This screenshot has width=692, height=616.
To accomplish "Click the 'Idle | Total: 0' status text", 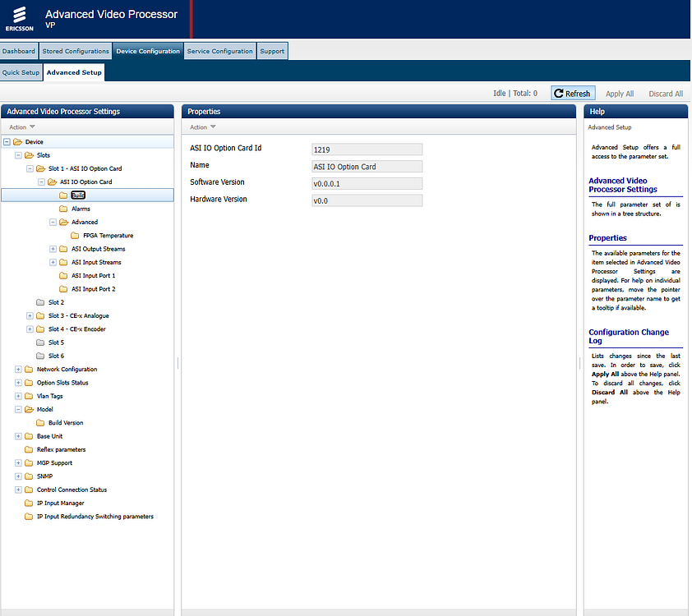I will (515, 94).
